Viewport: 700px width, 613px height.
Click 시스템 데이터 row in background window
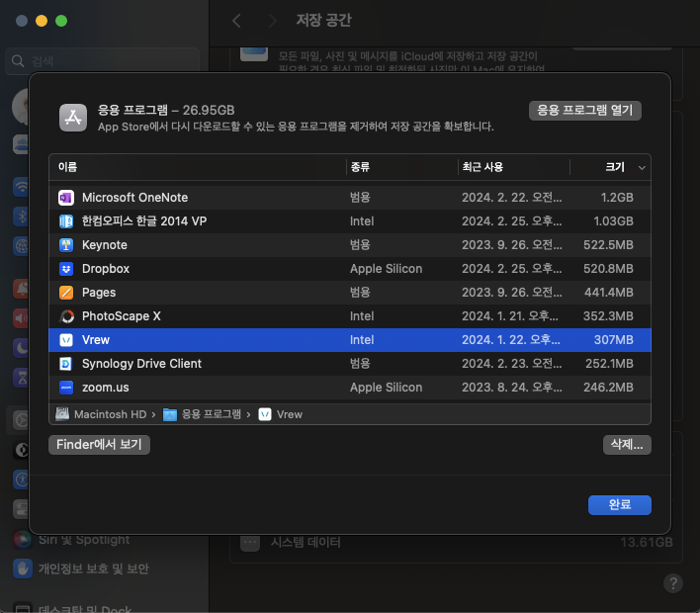[x=456, y=543]
